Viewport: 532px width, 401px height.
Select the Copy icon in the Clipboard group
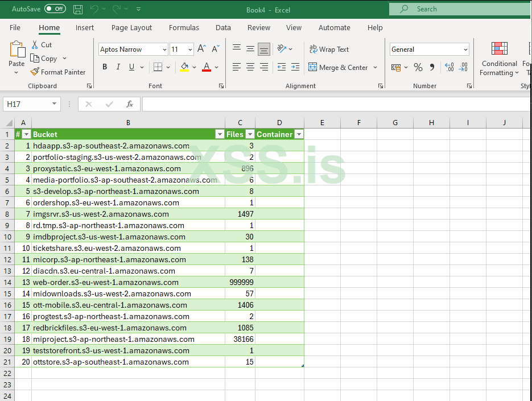click(x=44, y=58)
